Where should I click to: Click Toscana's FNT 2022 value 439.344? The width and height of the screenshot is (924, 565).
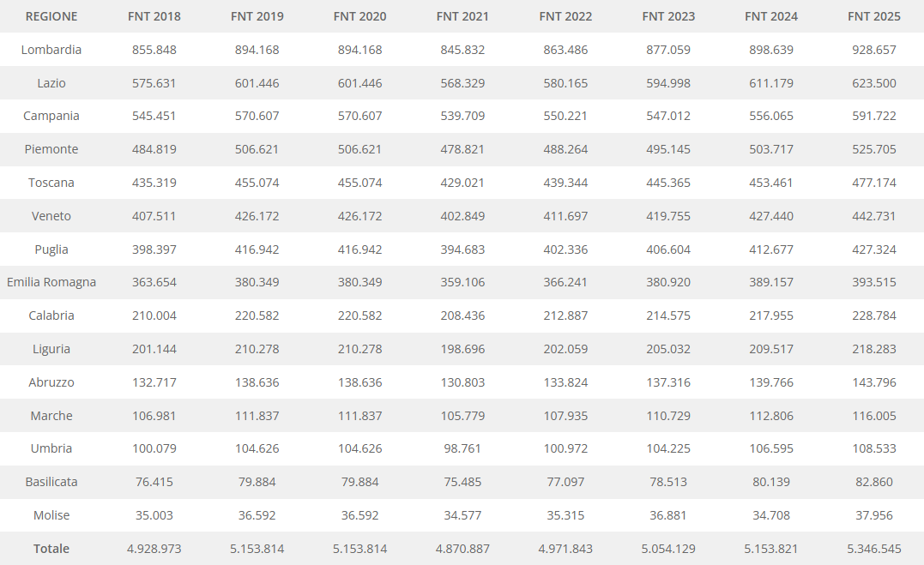tap(565, 183)
